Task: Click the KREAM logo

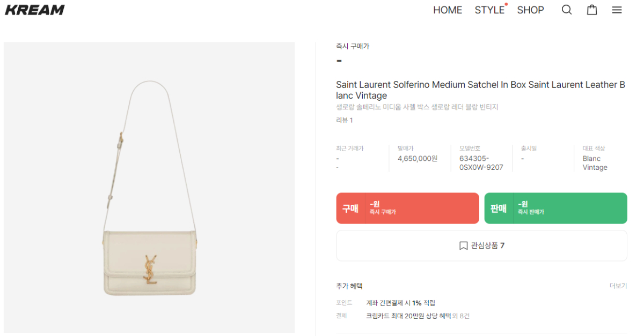Action: coord(35,10)
